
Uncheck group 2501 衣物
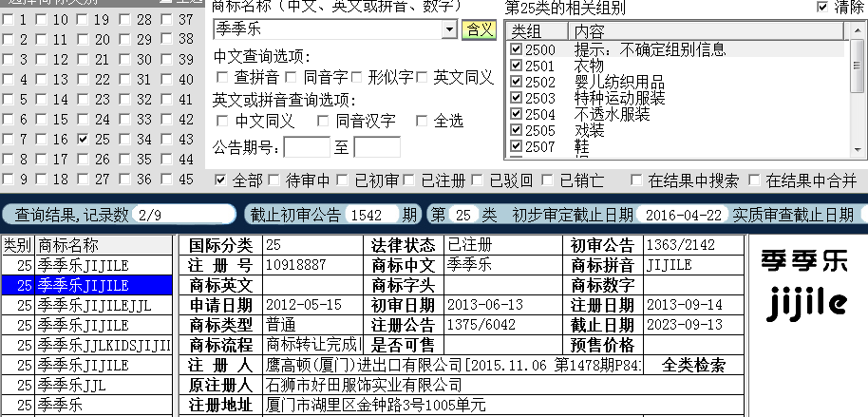click(516, 66)
